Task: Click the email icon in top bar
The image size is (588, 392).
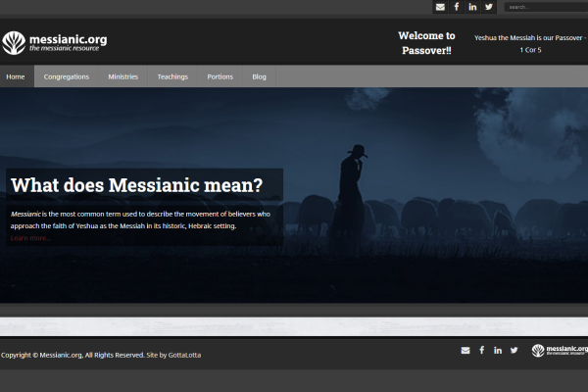Action: (440, 7)
